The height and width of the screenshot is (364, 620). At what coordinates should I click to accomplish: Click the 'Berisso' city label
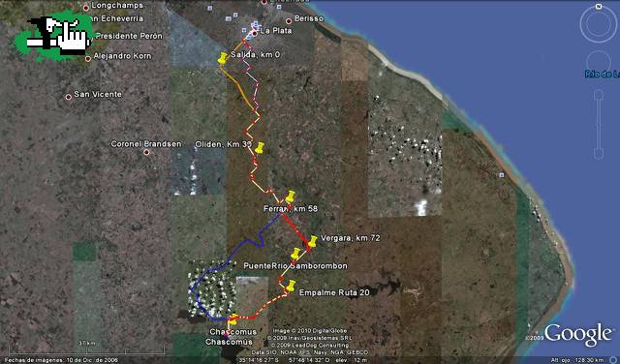(309, 18)
